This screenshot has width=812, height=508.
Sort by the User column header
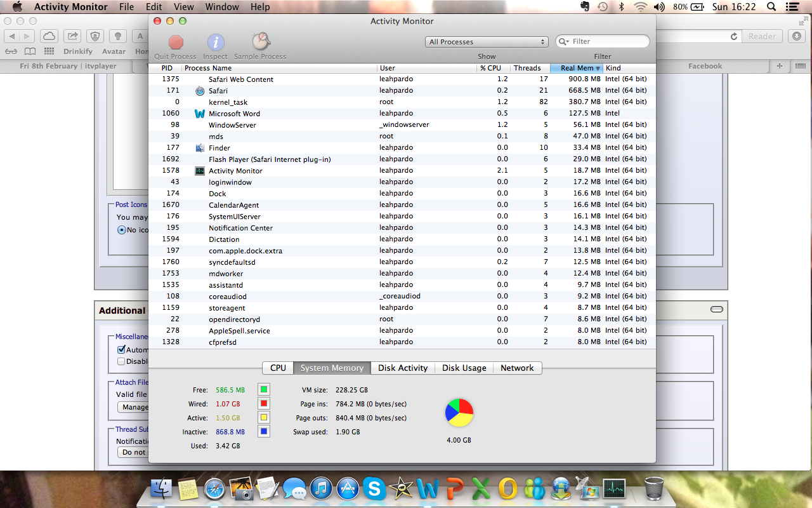(x=427, y=68)
